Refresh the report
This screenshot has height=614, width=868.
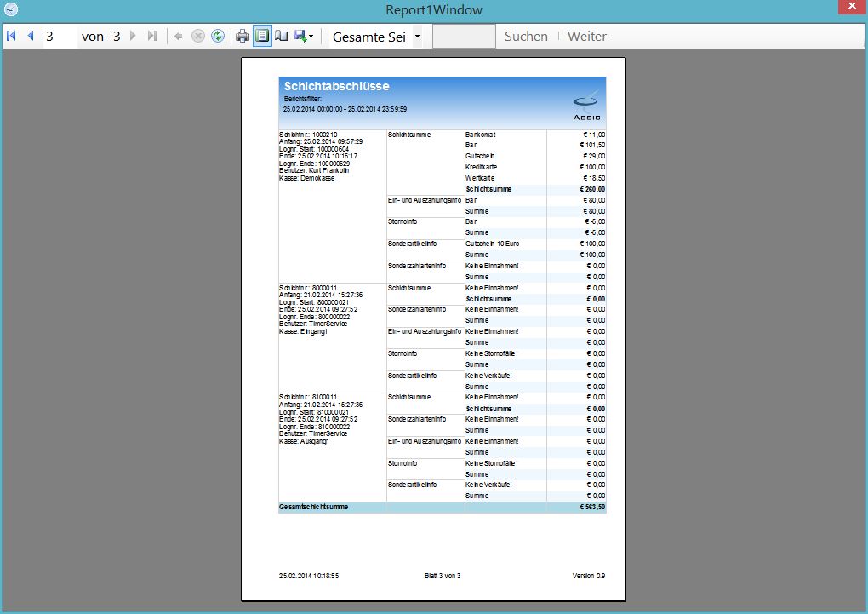click(x=218, y=36)
